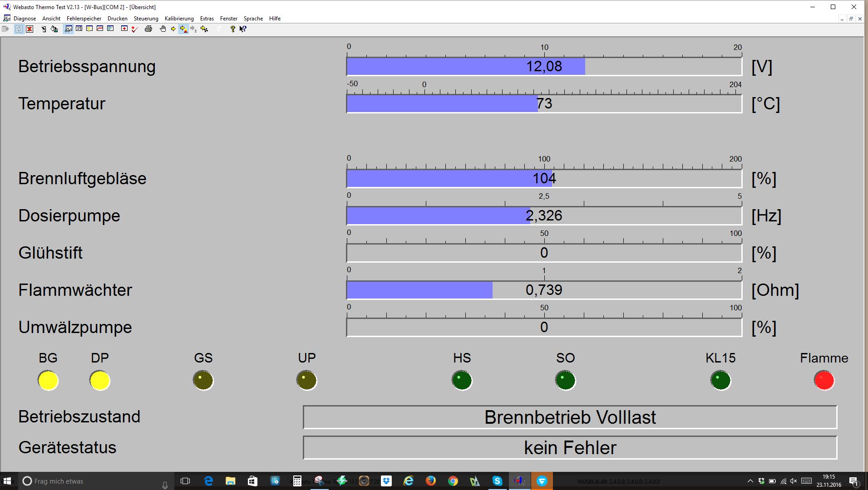This screenshot has height=490, width=868.
Task: Click the Betriebsspannung voltage bar
Action: (x=544, y=67)
